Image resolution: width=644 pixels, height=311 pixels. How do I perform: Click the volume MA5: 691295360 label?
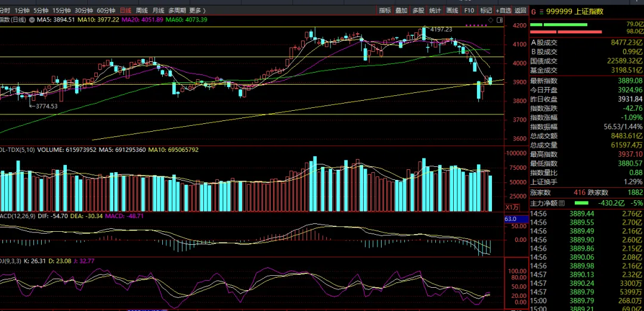coord(122,150)
